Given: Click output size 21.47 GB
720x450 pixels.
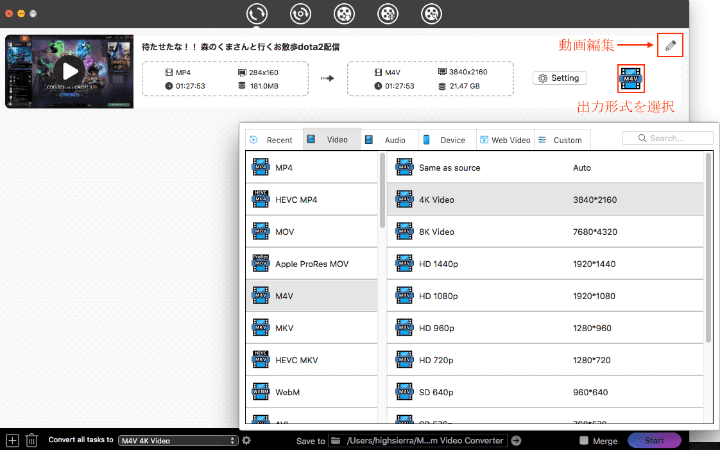Looking at the screenshot, I should pos(465,86).
